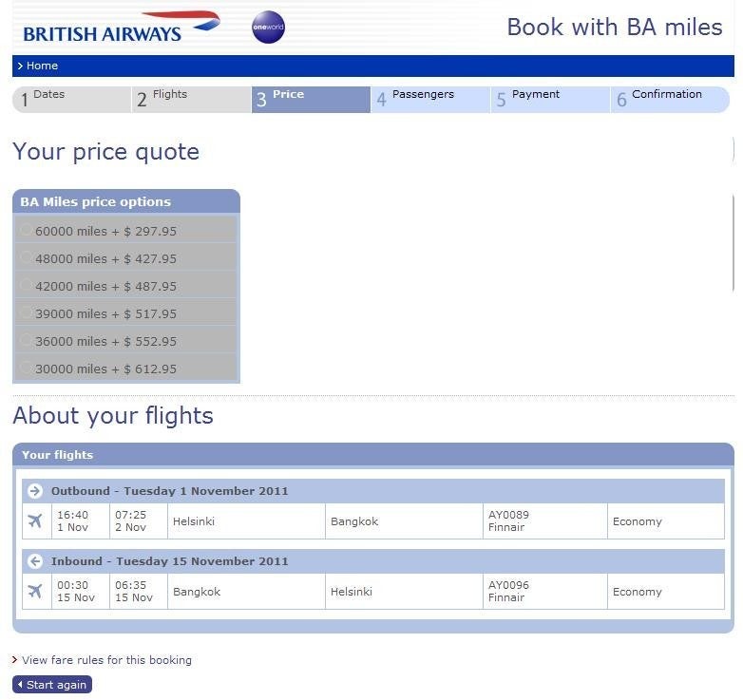
Task: Choose 30000 miles + $612.95 option
Action: pos(27,369)
